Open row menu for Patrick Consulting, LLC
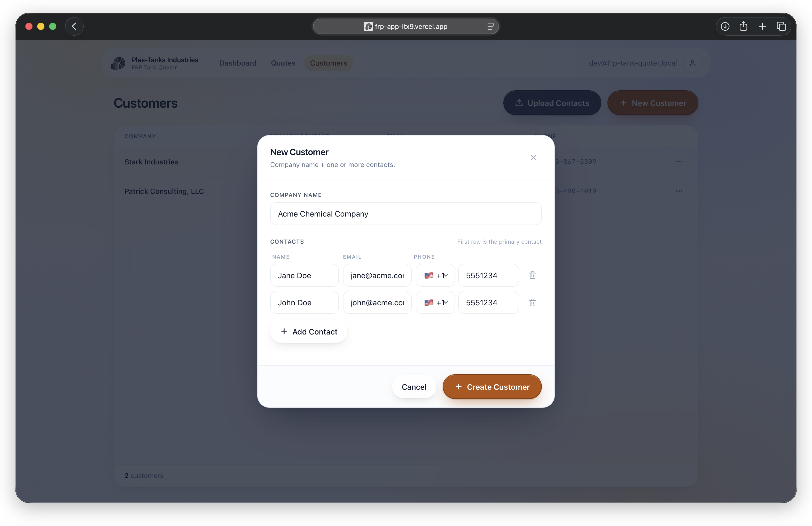Viewport: 812px width, 526px height. pyautogui.click(x=679, y=191)
